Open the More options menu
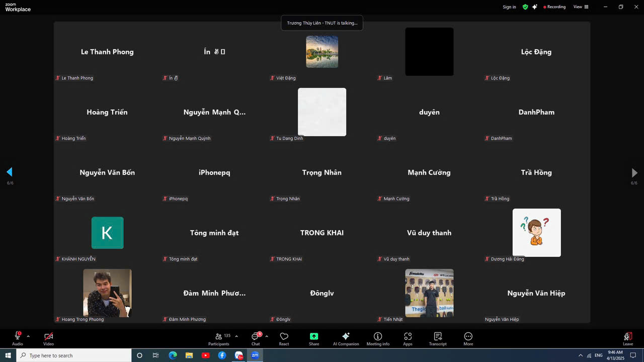 click(x=468, y=338)
